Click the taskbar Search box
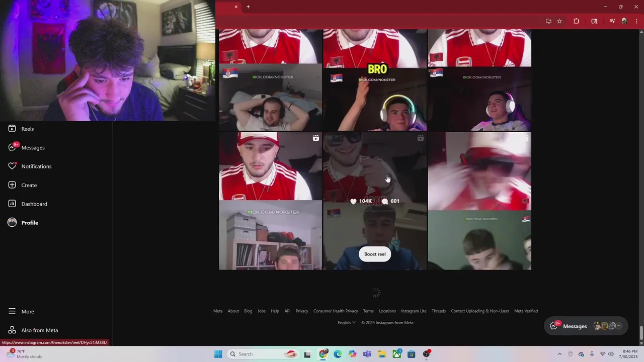 click(x=263, y=354)
